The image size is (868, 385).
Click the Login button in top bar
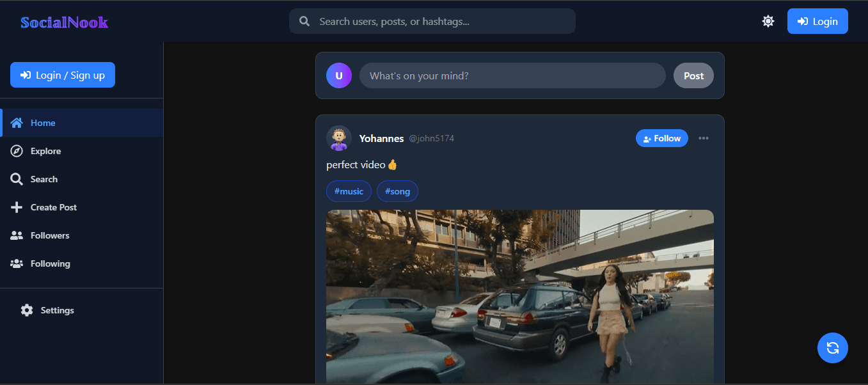(817, 21)
